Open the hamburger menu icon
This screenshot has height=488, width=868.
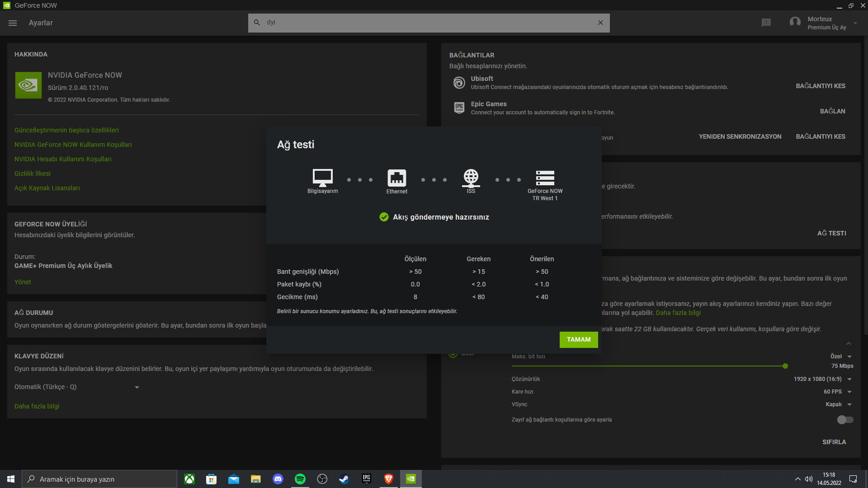click(13, 23)
